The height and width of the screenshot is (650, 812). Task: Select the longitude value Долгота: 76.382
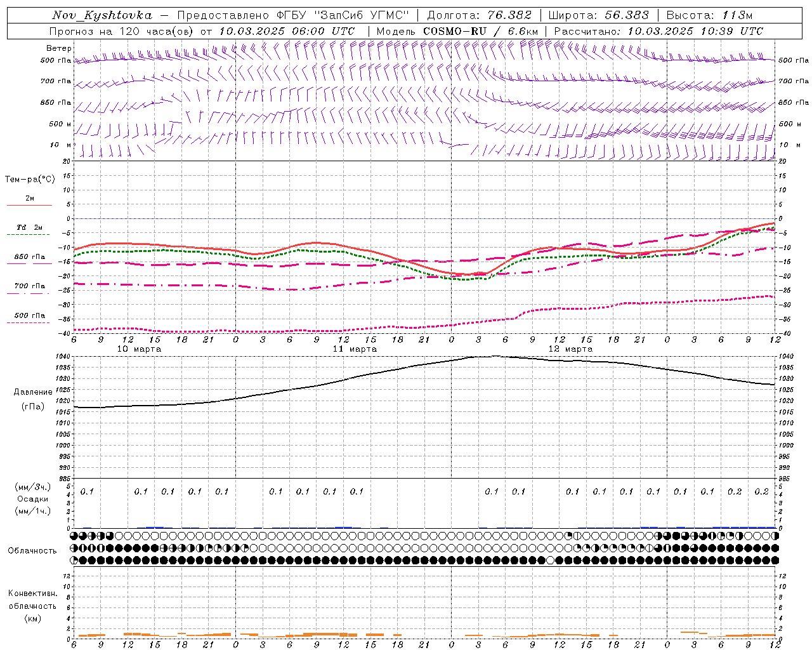[x=479, y=15]
